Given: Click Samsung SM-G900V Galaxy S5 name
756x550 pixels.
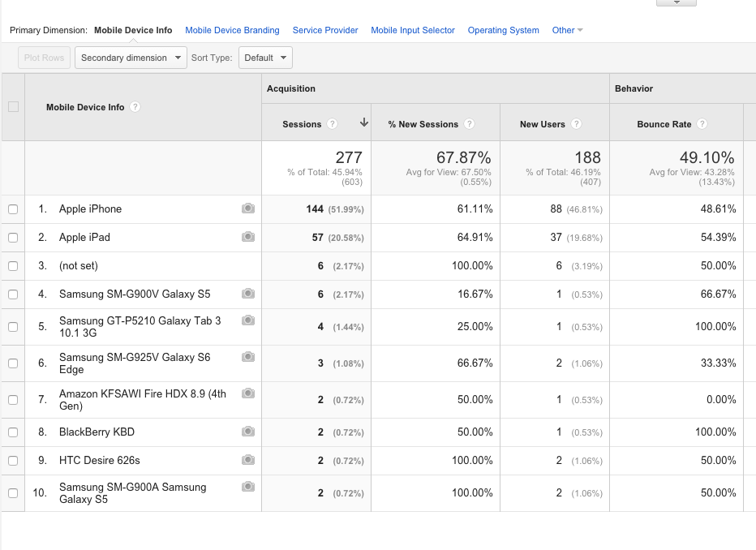Looking at the screenshot, I should coord(135,294).
